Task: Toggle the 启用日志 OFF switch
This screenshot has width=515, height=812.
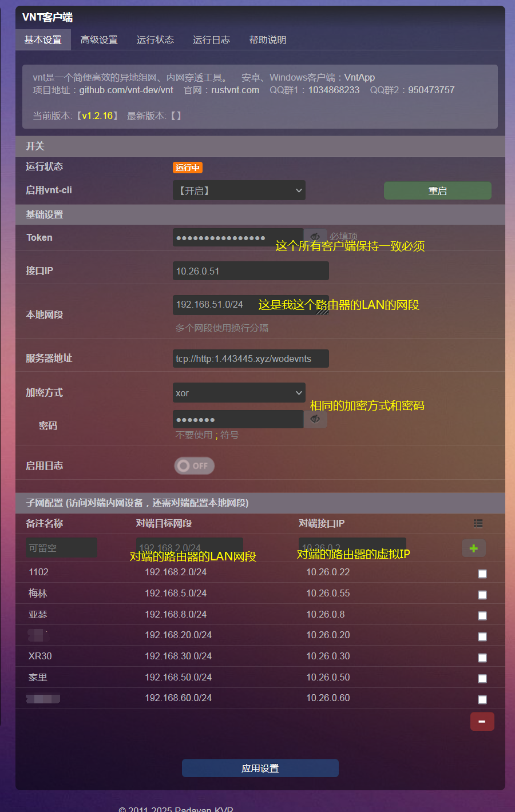Action: (x=195, y=465)
